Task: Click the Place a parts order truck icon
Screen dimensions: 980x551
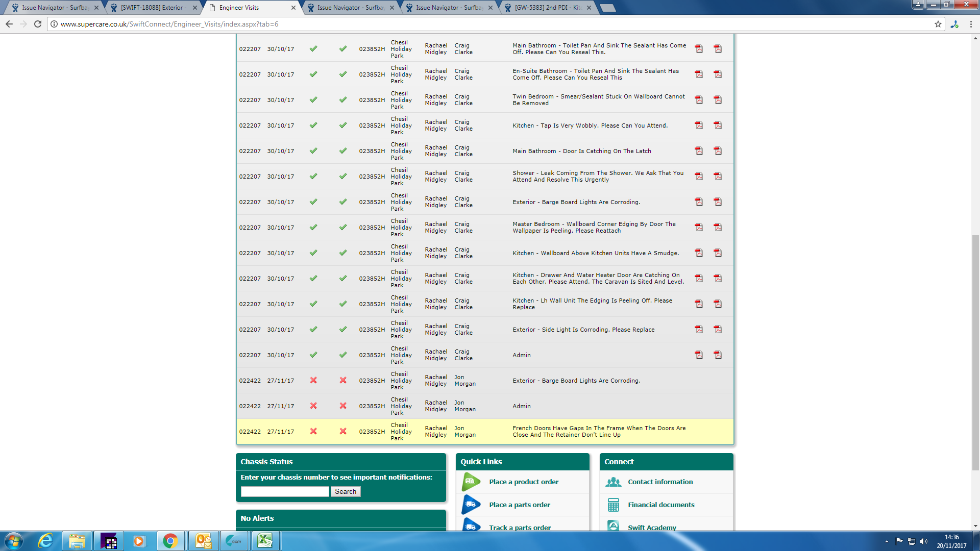Action: click(x=471, y=505)
